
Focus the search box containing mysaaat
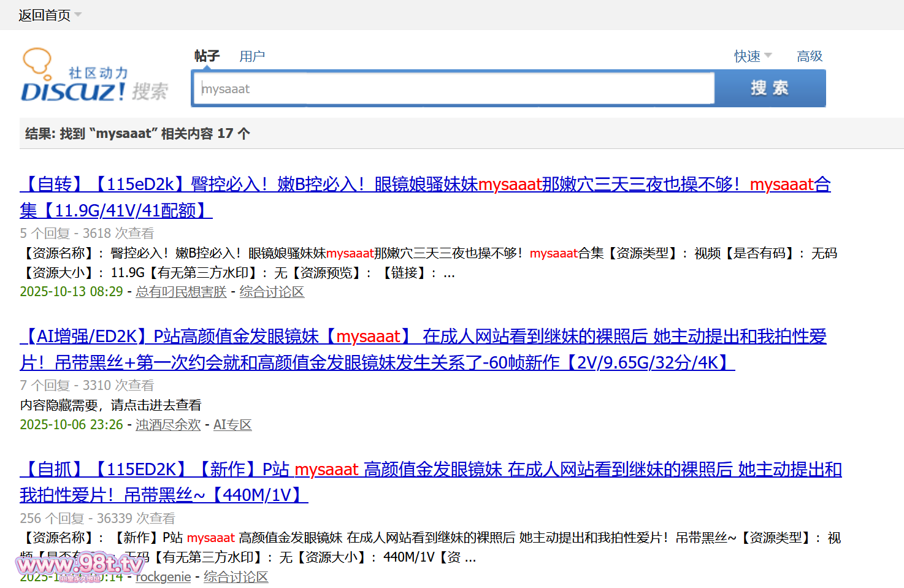454,89
